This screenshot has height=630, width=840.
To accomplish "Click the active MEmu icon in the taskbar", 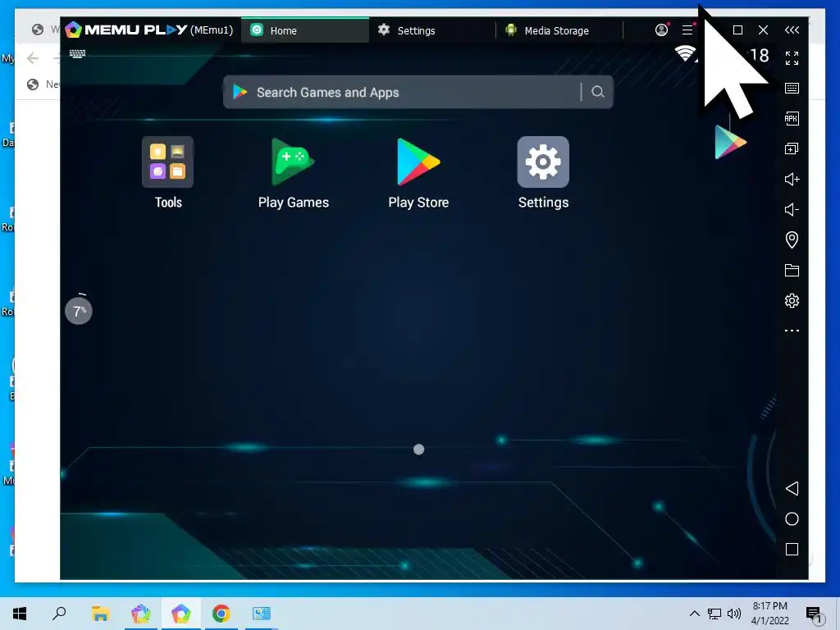I will point(180,614).
